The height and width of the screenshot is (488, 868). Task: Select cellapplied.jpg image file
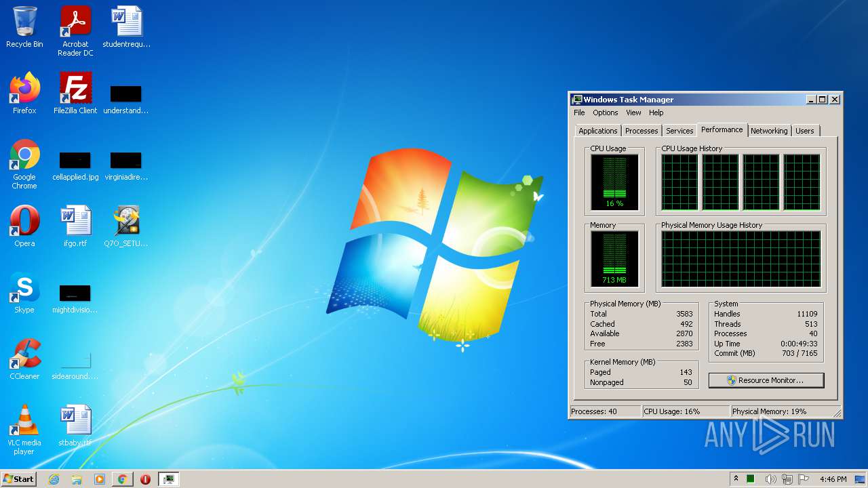point(75,166)
